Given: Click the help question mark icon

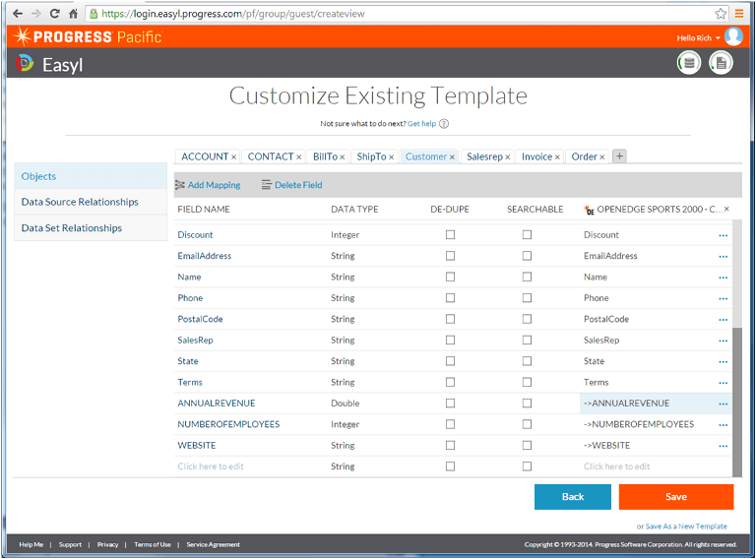Looking at the screenshot, I should coord(444,124).
